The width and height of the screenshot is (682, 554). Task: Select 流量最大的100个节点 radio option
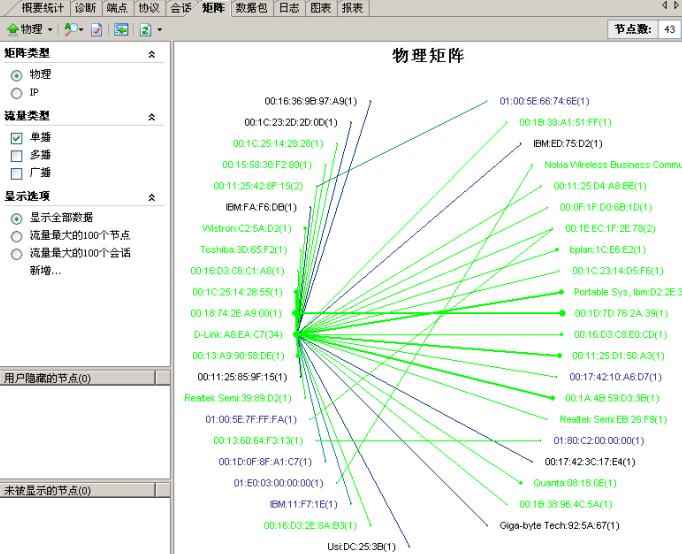[15, 236]
